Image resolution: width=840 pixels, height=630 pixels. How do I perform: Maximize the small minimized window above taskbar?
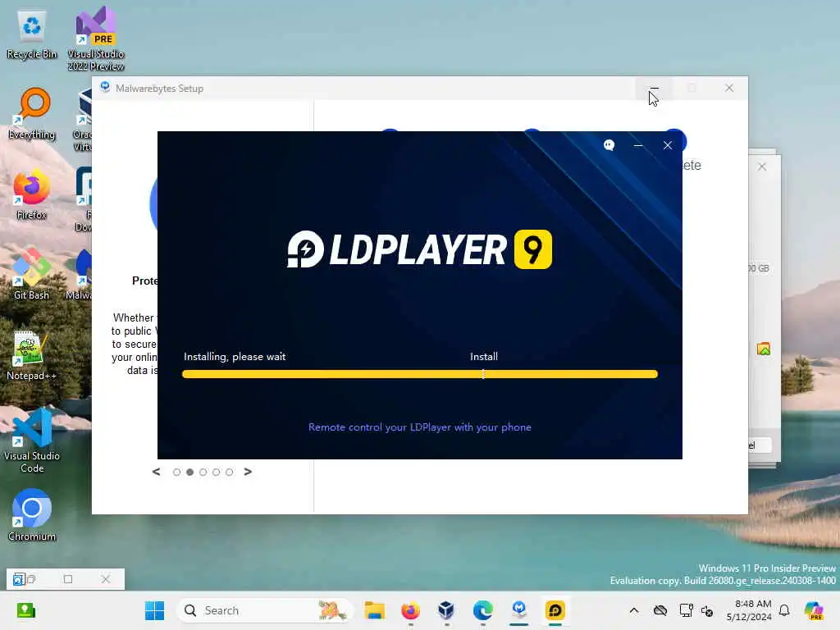(x=68, y=579)
